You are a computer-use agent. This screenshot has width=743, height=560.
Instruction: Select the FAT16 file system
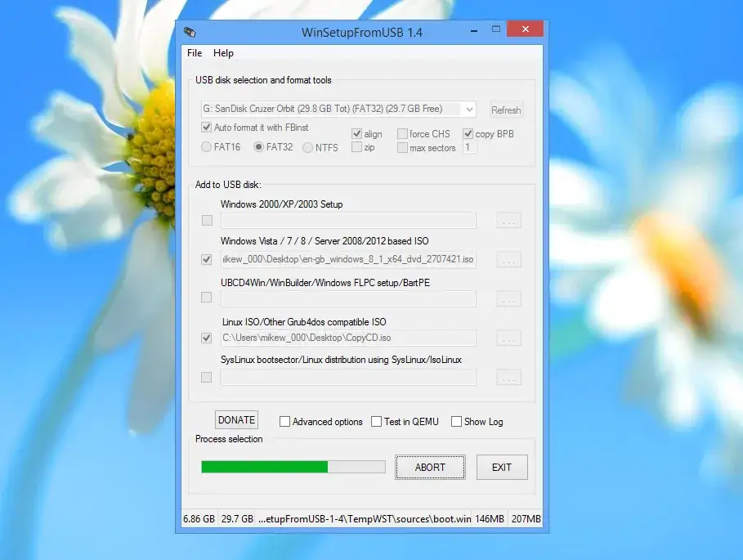coord(207,147)
